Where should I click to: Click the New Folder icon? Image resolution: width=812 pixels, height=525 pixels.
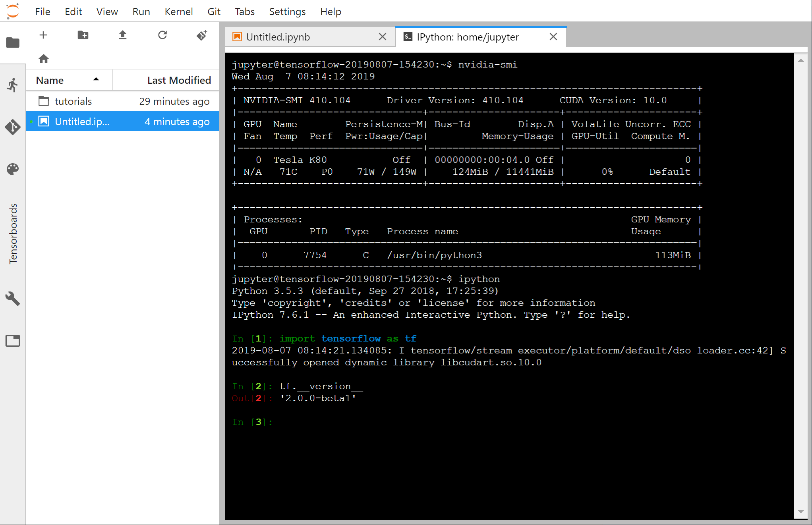click(83, 35)
